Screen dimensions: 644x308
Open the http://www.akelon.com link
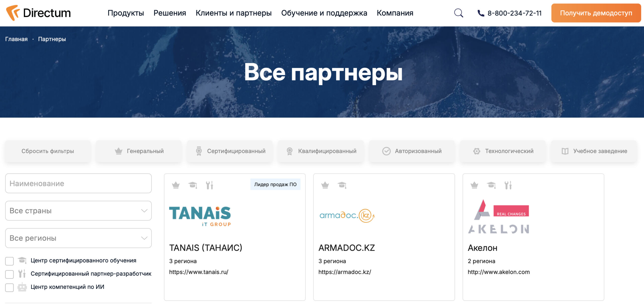[x=499, y=272]
